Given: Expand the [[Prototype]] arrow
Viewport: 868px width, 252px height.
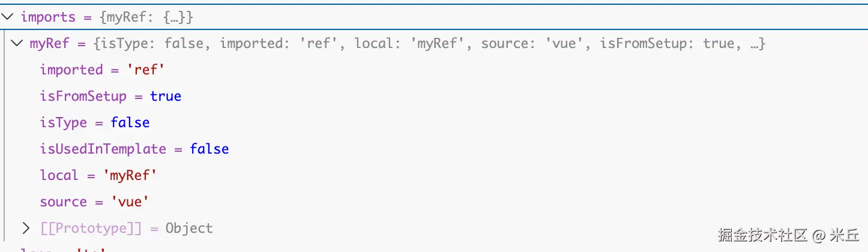Looking at the screenshot, I should (x=26, y=228).
